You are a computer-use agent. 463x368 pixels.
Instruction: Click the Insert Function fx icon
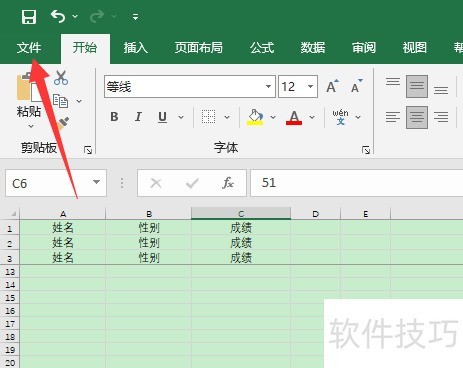tap(228, 183)
